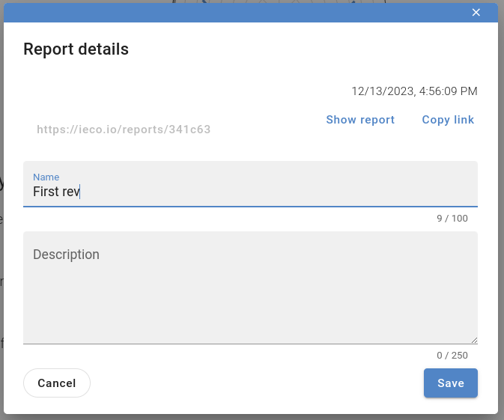Click the Description placeholder text
Viewport: 504px width, 420px height.
66,255
